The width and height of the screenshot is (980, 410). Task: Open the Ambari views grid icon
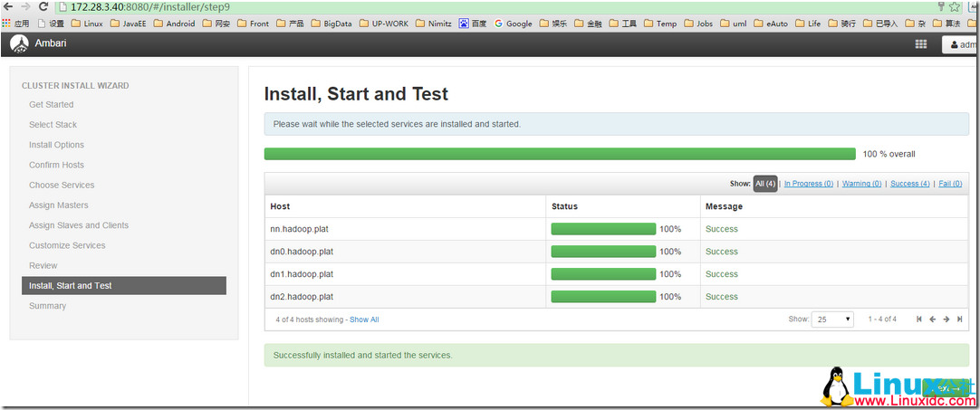coord(920,44)
